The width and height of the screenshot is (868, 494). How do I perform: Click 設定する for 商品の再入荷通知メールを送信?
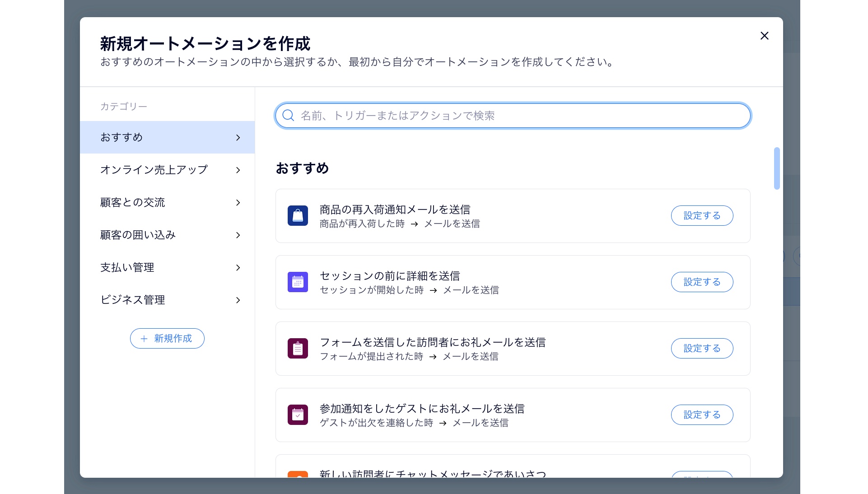(x=702, y=216)
